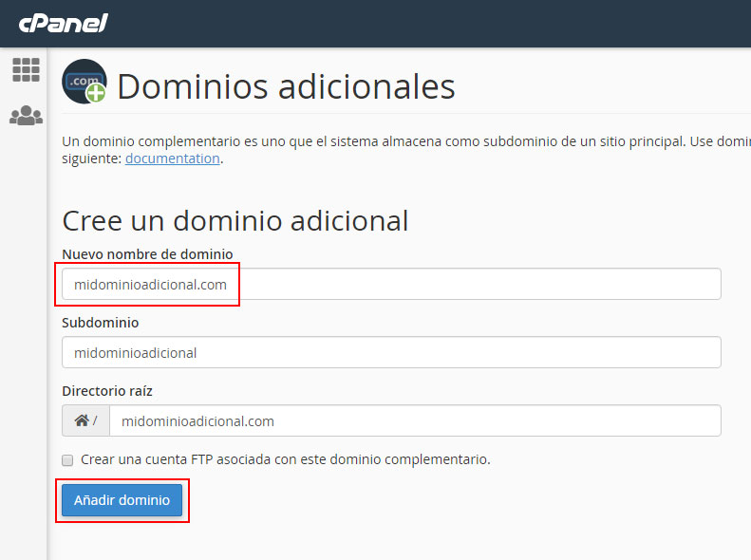
Task: Open the home grid icon in the sidebar
Action: [x=26, y=69]
